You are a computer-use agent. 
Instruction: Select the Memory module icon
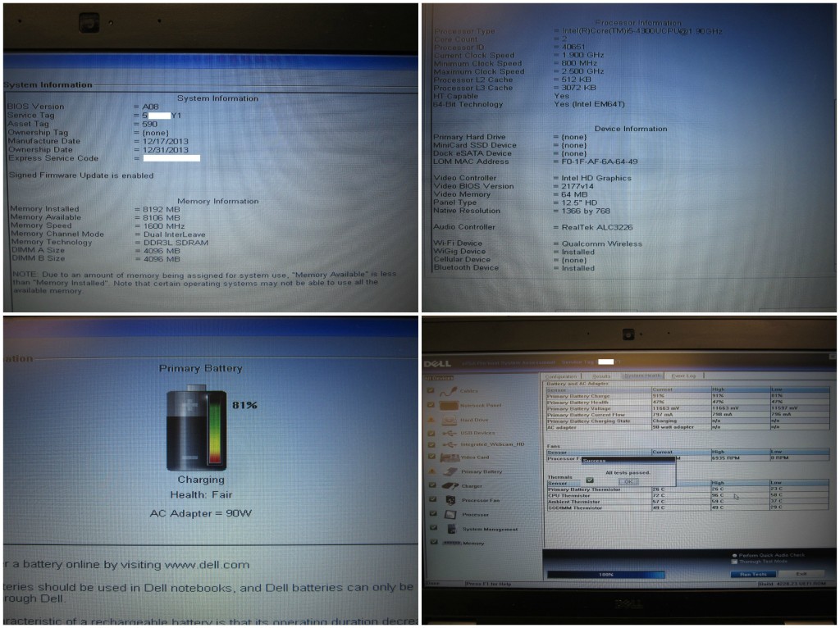coord(451,543)
